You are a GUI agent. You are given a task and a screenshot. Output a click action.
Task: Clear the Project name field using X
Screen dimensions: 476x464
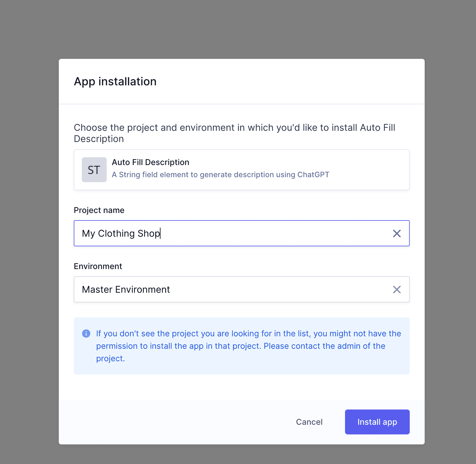[397, 233]
